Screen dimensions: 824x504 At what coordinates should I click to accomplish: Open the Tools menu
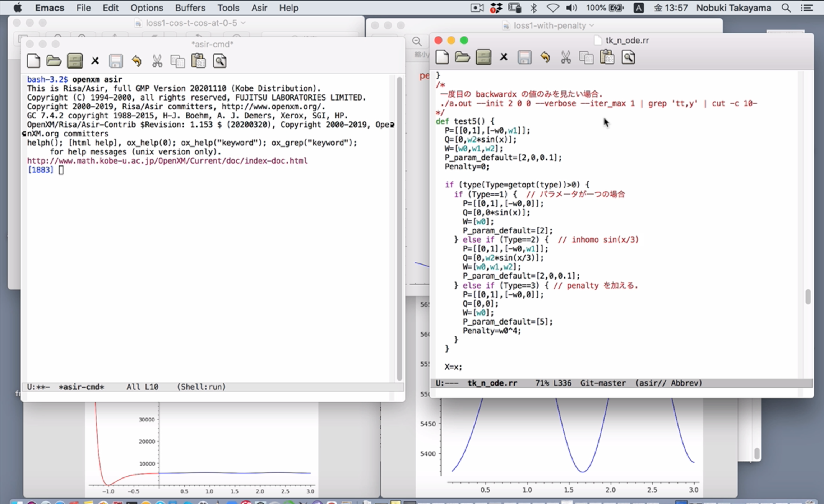pyautogui.click(x=228, y=8)
